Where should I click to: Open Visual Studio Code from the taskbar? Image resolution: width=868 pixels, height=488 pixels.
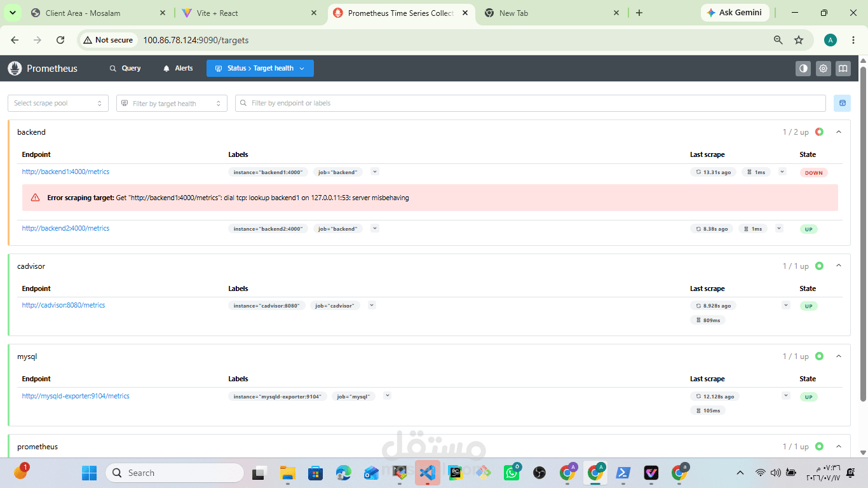tap(428, 473)
